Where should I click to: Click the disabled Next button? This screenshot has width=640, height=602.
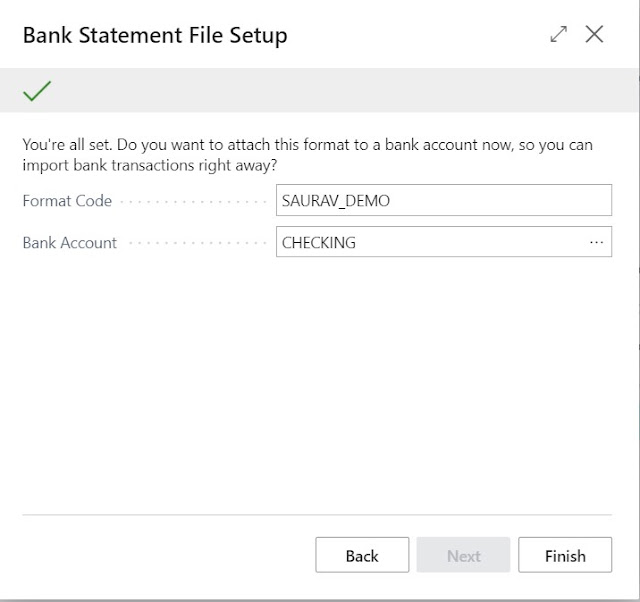[463, 555]
